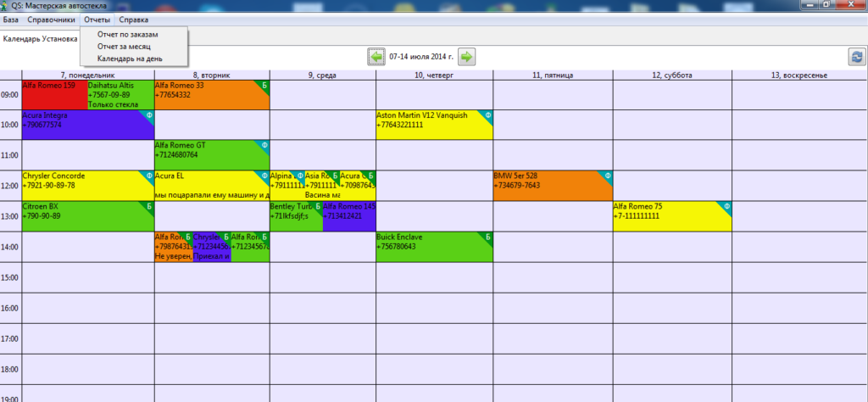Click the 9, среда column header
Viewport: 868px width, 402px height.
point(323,75)
